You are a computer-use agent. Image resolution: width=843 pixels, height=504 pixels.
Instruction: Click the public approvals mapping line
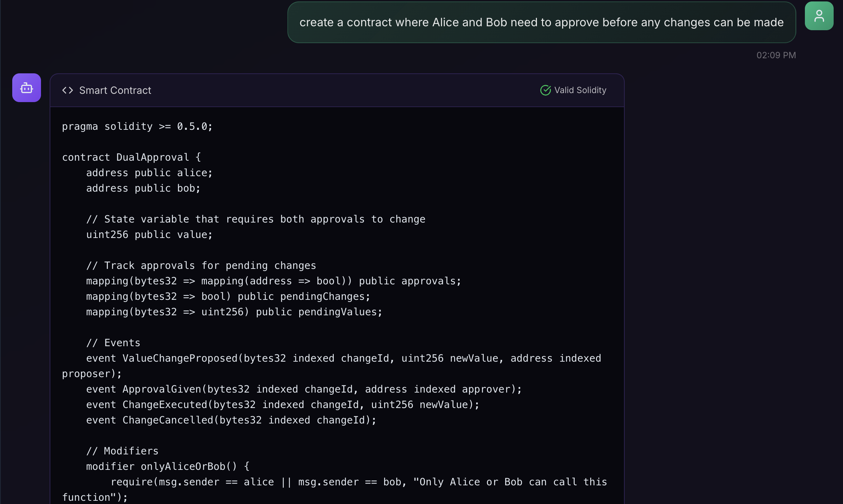274,281
